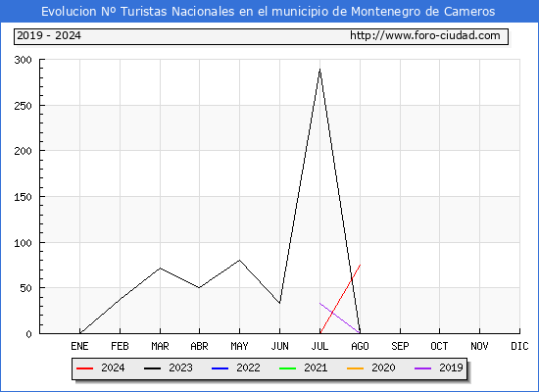Click the green 2021 legend color swatch

287,368
